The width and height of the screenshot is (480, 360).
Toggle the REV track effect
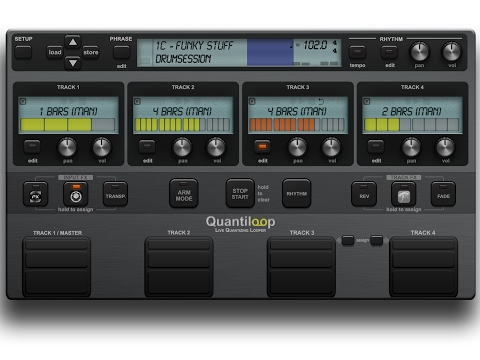364,194
